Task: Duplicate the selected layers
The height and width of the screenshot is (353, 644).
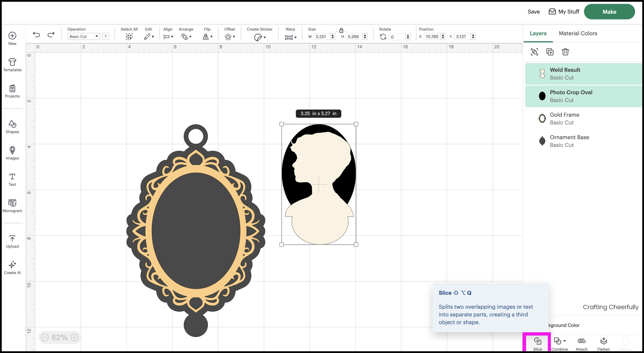Action: [550, 52]
